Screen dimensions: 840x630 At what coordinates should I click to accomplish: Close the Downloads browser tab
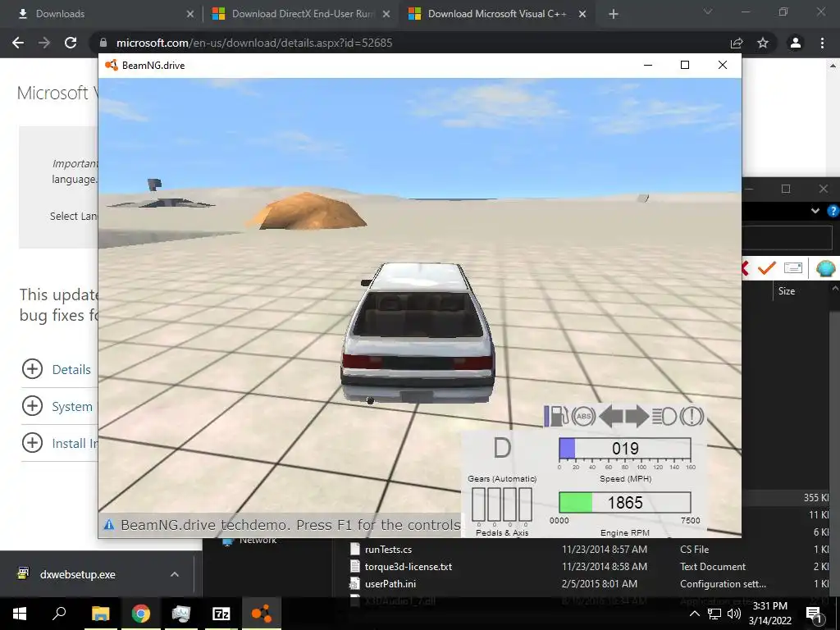[190, 14]
